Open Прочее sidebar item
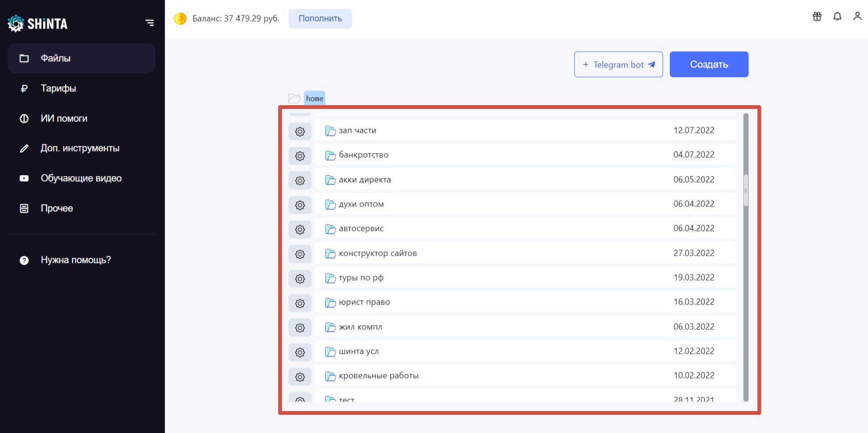Image resolution: width=868 pixels, height=433 pixels. (x=82, y=208)
